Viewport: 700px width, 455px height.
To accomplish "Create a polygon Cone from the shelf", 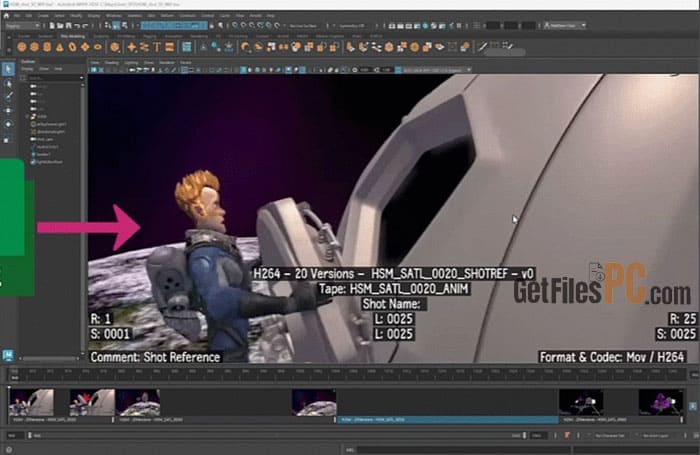I will (59, 47).
